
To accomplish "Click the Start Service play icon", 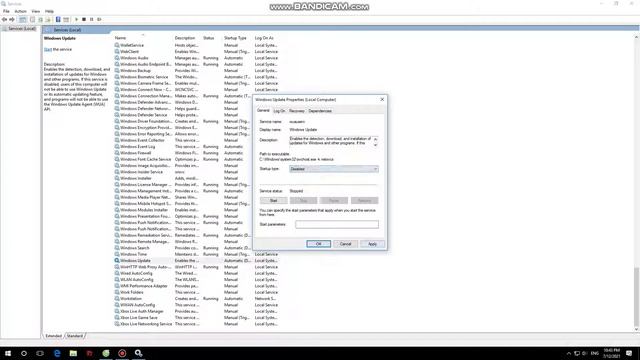I will (76, 19).
